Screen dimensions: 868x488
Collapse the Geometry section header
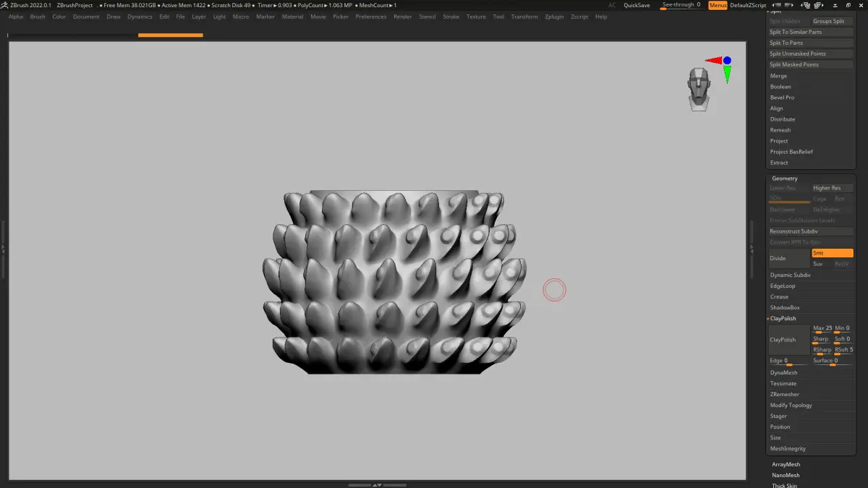[x=785, y=179]
